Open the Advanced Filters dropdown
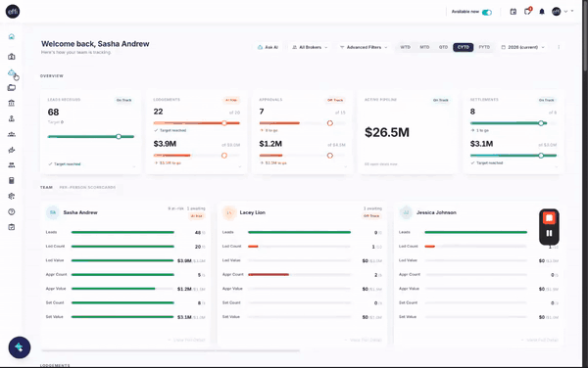588x368 pixels. (364, 47)
